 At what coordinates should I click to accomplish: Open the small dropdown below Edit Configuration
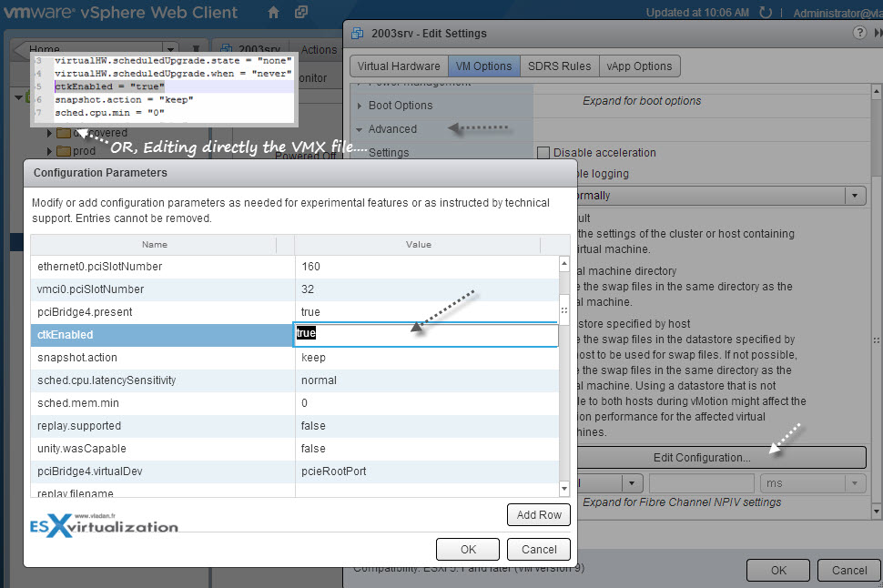click(632, 483)
